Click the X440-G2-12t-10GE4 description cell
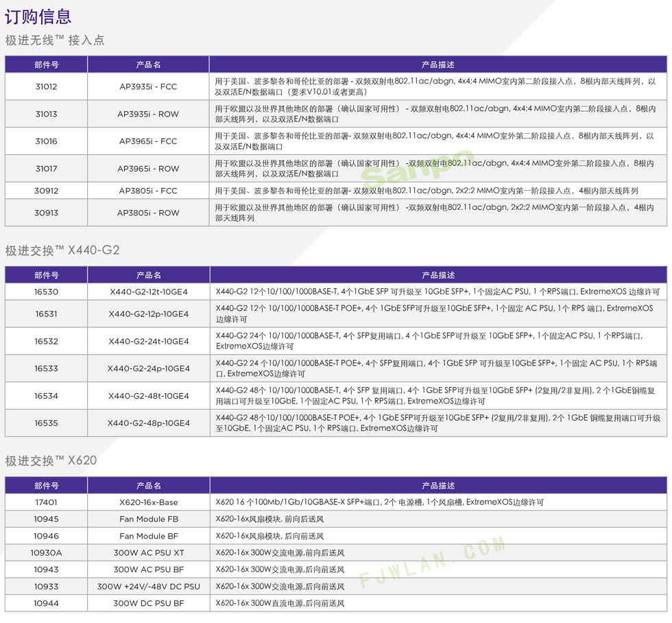Screen dimensions: 672x623 438,292
